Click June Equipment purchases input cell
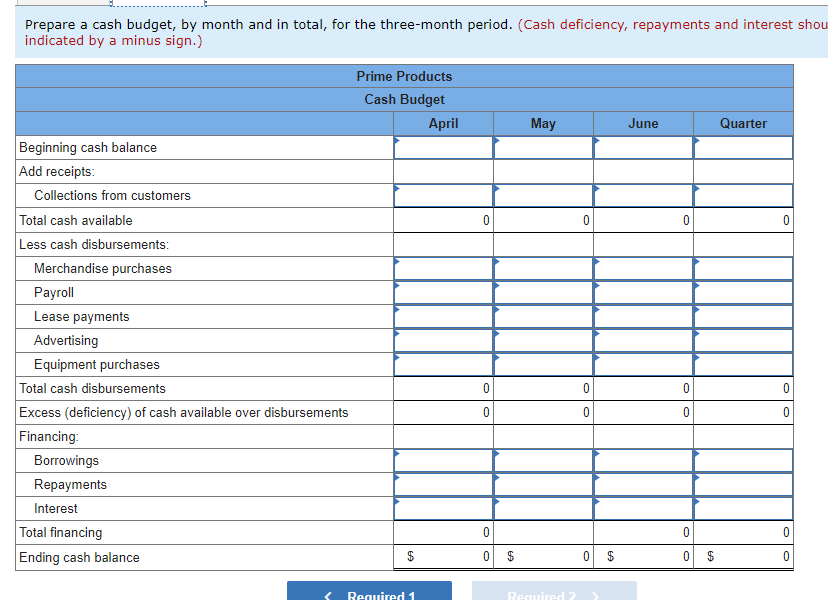This screenshot has width=828, height=600. point(643,364)
